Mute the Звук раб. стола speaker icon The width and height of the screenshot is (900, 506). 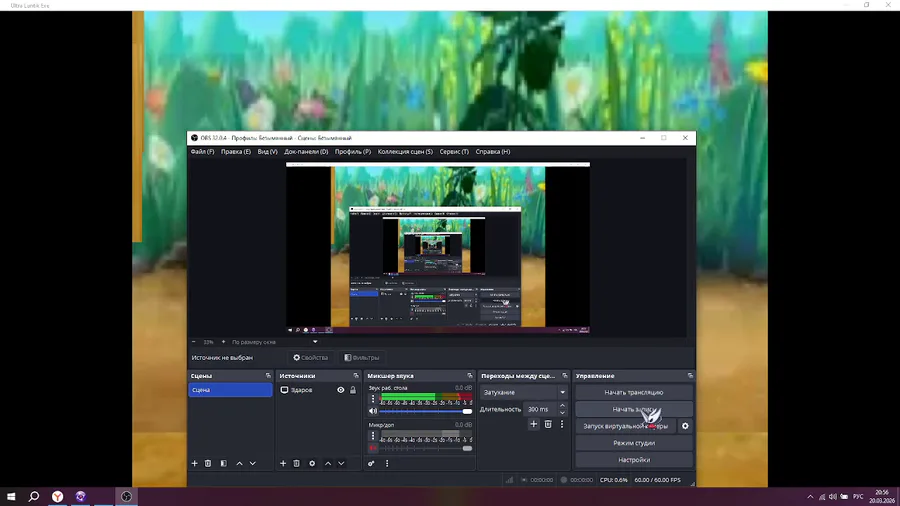(x=373, y=411)
